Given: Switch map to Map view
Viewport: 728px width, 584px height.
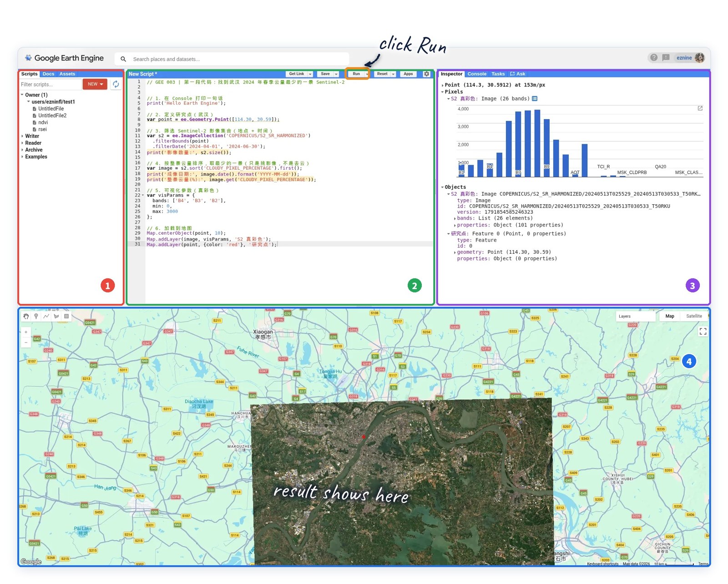Looking at the screenshot, I should (670, 316).
